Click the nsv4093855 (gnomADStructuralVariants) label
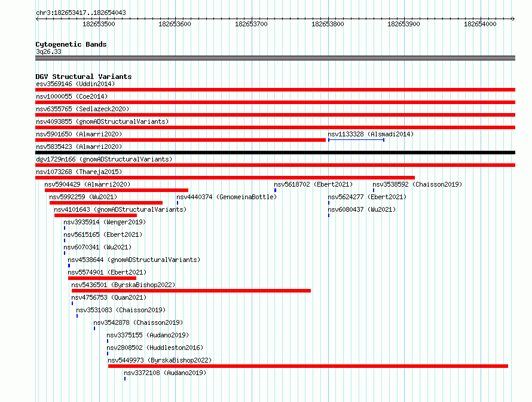The image size is (532, 402). coord(102,121)
